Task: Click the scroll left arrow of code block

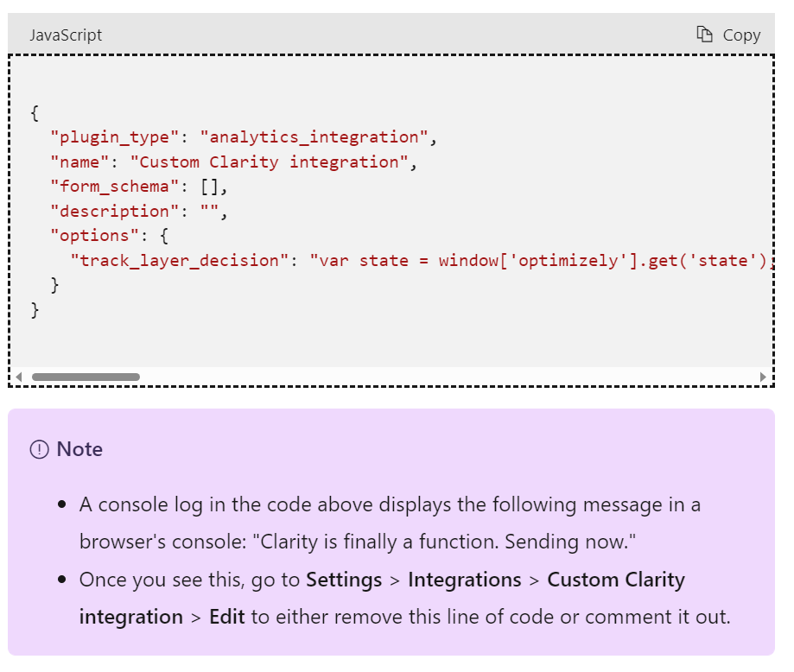Action: tap(18, 377)
